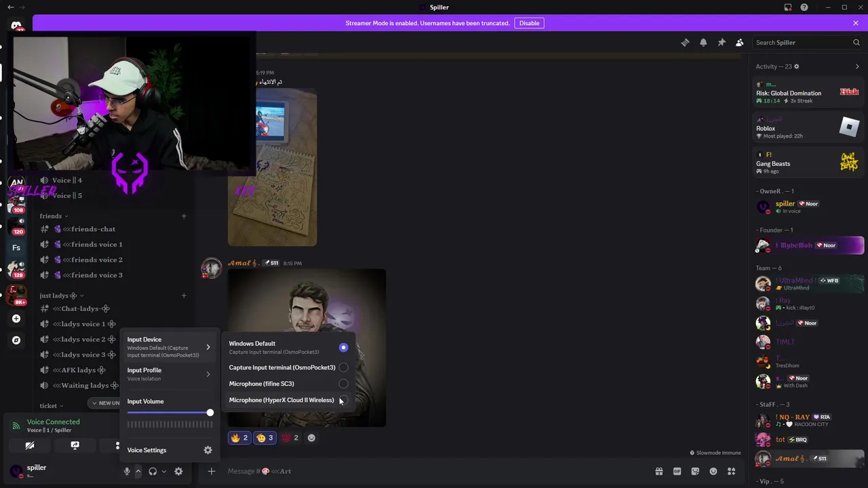Viewport: 868px width, 488px height.
Task: Click the Message Art input box
Action: (x=434, y=471)
